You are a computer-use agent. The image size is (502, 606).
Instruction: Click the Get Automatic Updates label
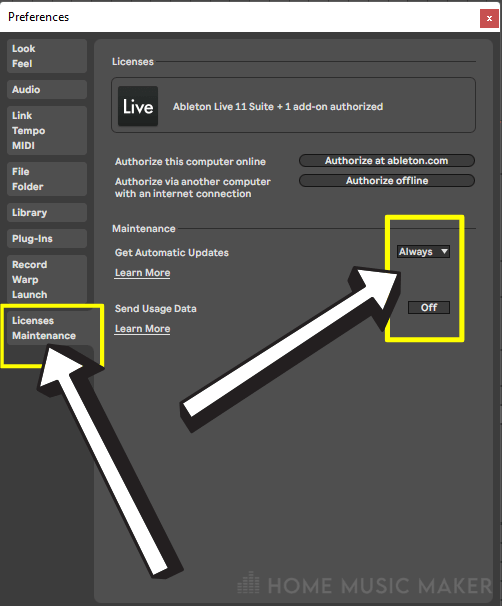172,253
